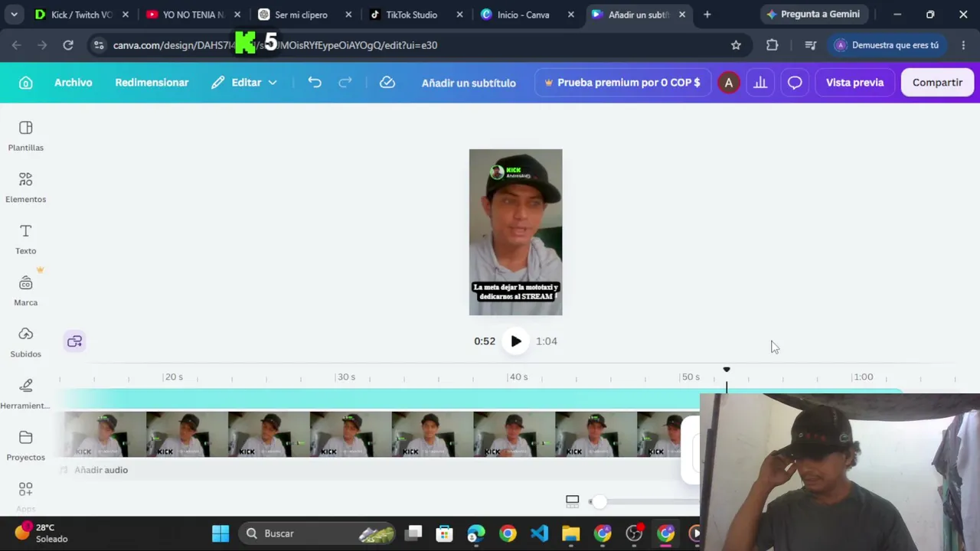The height and width of the screenshot is (551, 980).
Task: Select the video preview canvas
Action: click(515, 232)
